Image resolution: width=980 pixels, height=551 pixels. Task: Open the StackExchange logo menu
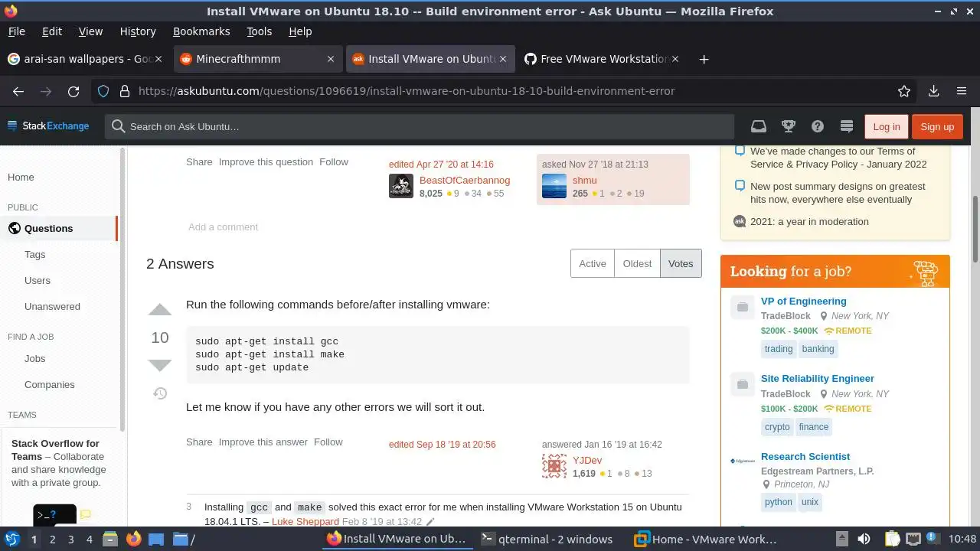(x=48, y=126)
